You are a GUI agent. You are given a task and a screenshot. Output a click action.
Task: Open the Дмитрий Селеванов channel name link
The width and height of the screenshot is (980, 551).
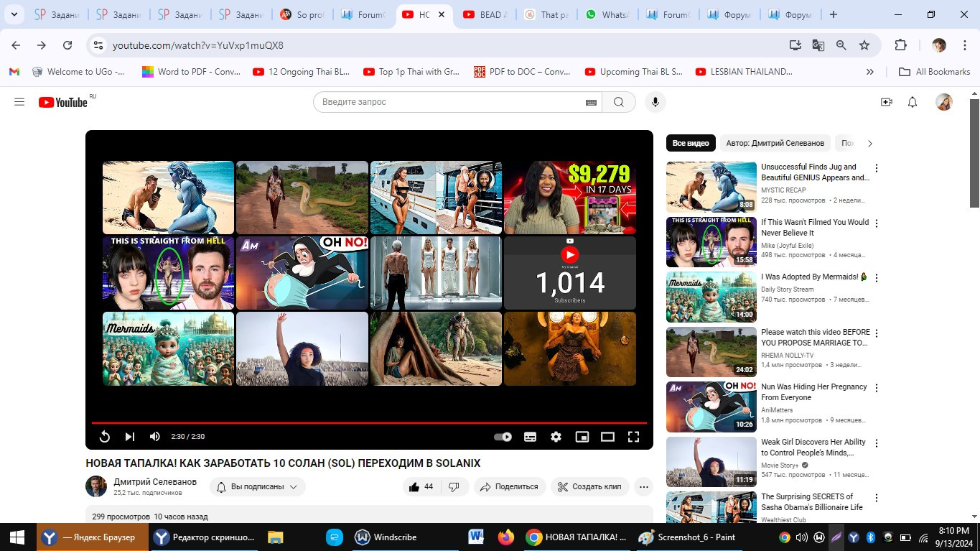[155, 481]
